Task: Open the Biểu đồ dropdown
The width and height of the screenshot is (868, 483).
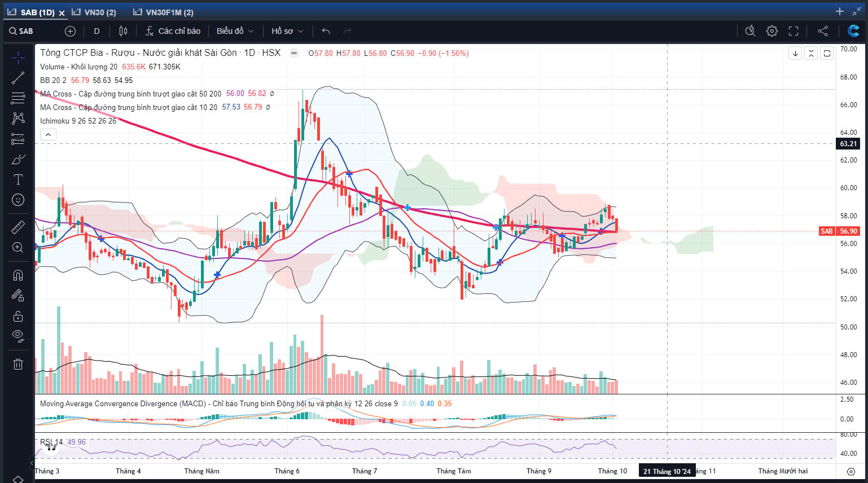Action: point(235,31)
